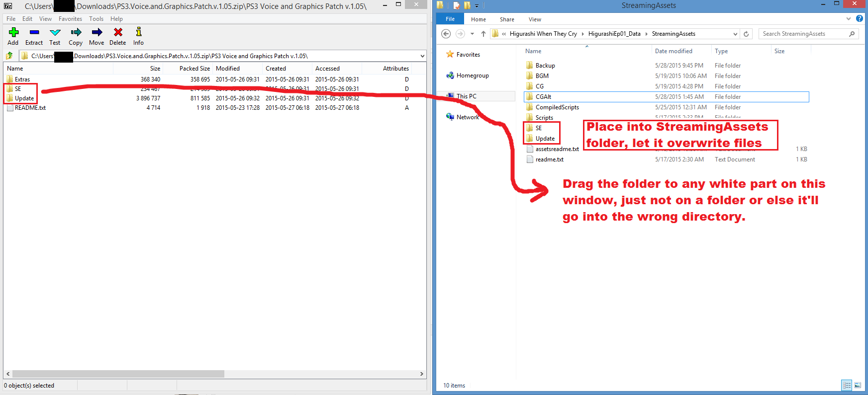Viewport: 868px width, 395px height.
Task: Go up one level in 7-Zip
Action: click(x=9, y=56)
